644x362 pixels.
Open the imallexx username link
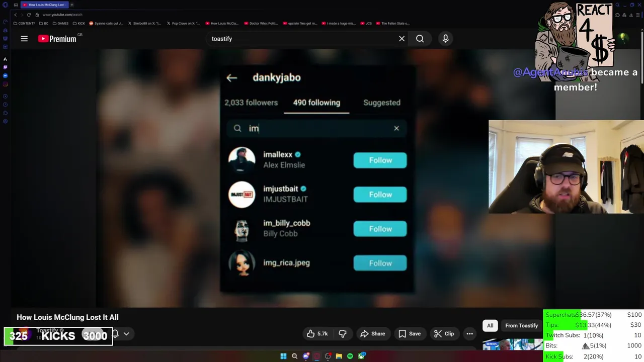click(278, 154)
